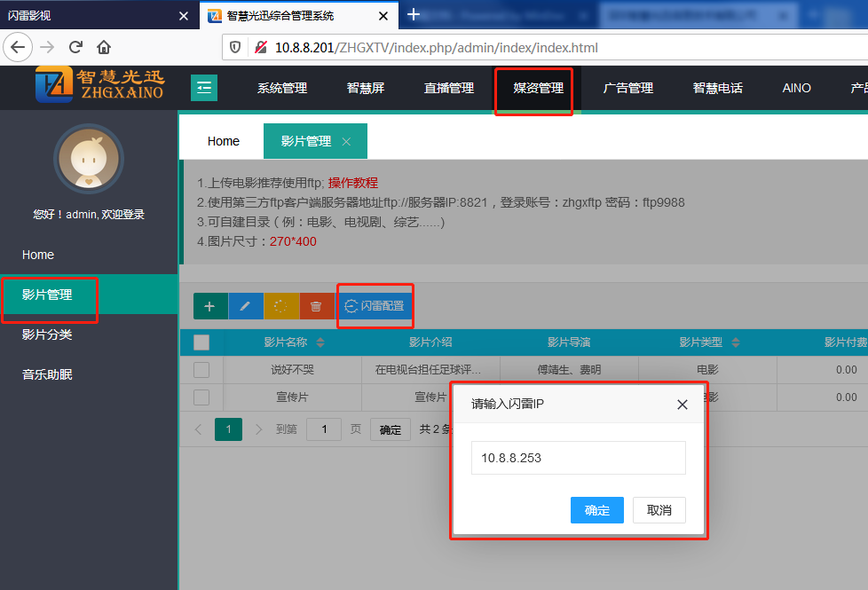Click the blue pencil edit icon
868x590 pixels.
pos(246,306)
